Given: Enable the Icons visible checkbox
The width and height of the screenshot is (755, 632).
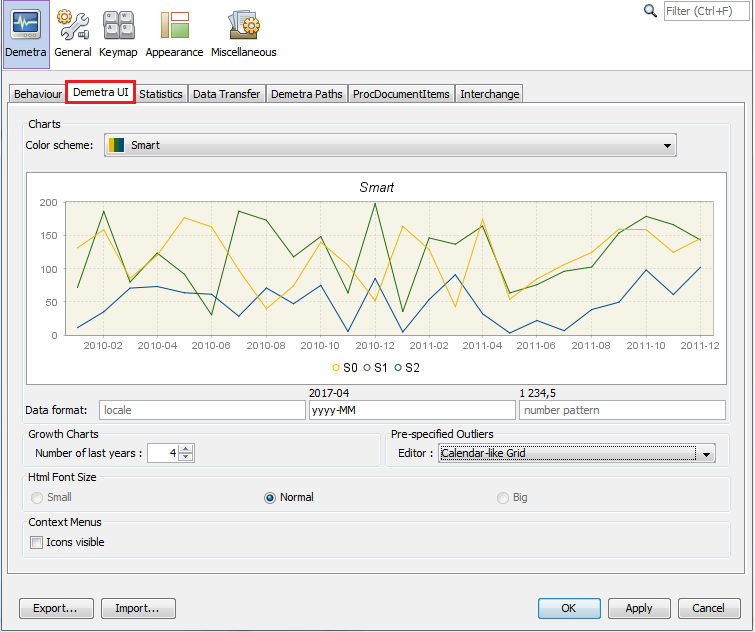Looking at the screenshot, I should 37,542.
